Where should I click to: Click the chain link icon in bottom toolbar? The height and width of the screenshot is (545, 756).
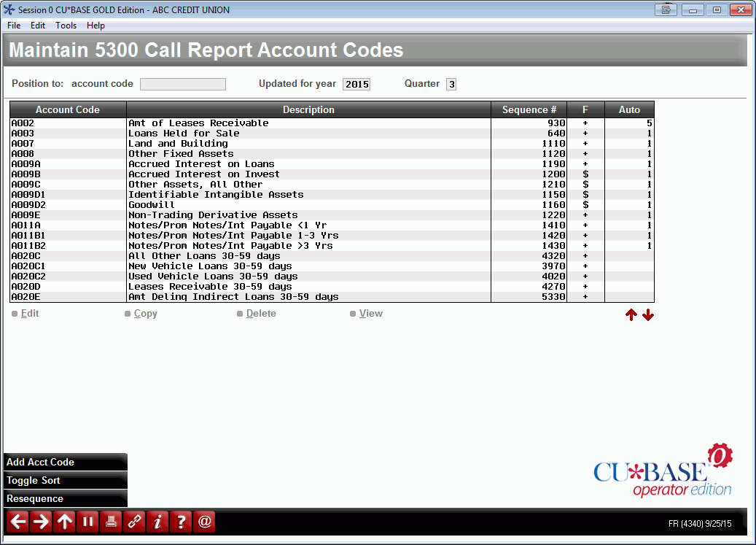pos(134,522)
